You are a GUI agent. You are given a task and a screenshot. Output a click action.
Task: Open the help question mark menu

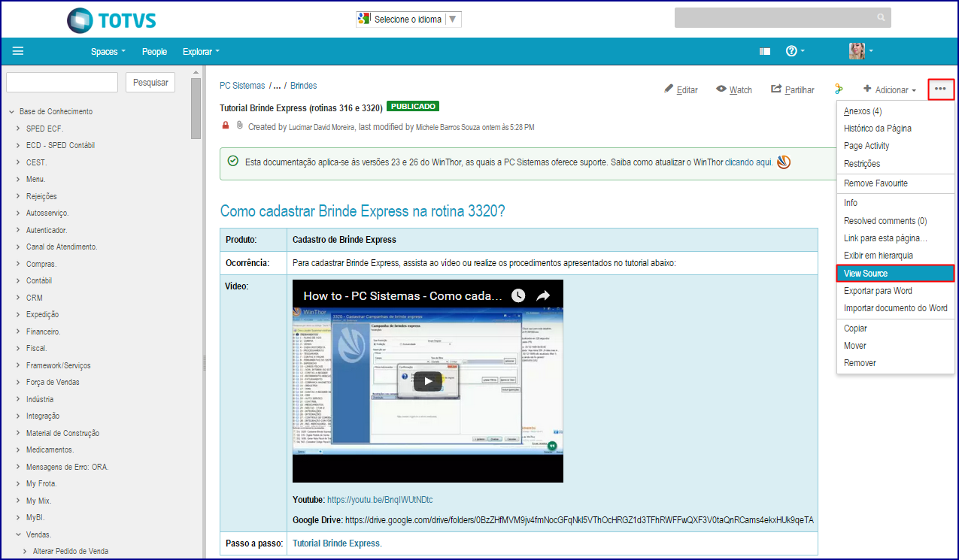pyautogui.click(x=795, y=51)
